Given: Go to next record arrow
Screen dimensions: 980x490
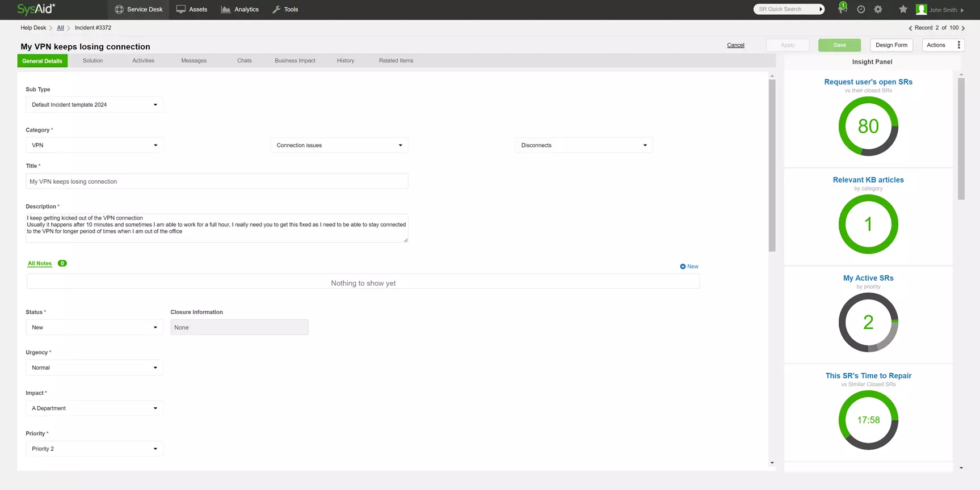Looking at the screenshot, I should point(963,28).
